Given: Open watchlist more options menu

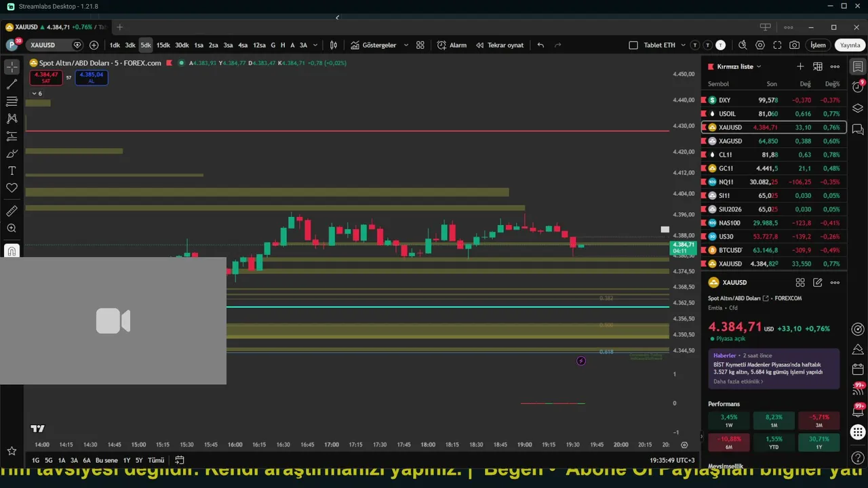Looking at the screenshot, I should pyautogui.click(x=835, y=66).
